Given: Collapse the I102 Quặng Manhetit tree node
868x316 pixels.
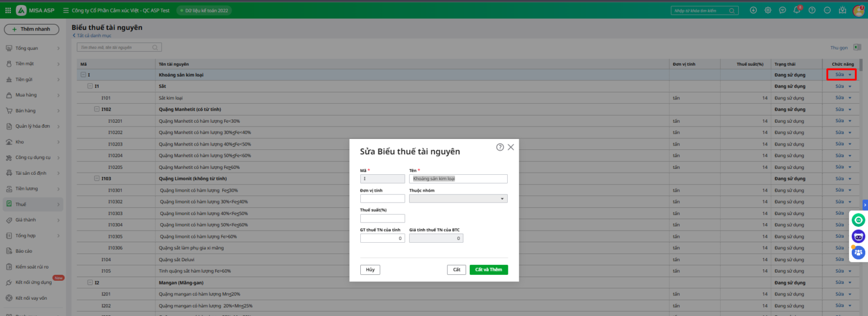Looking at the screenshot, I should tap(97, 109).
